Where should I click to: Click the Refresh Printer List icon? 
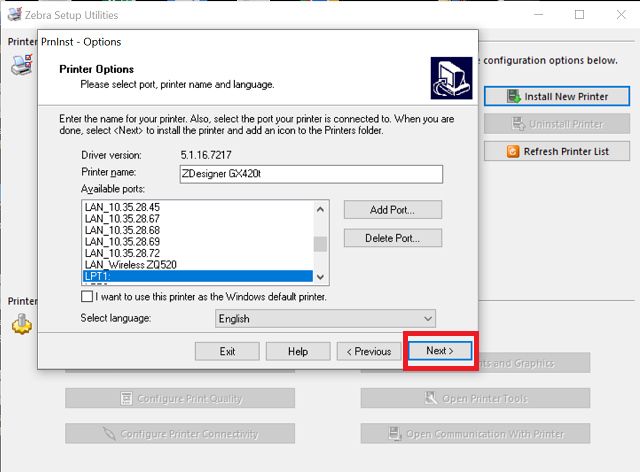click(514, 152)
